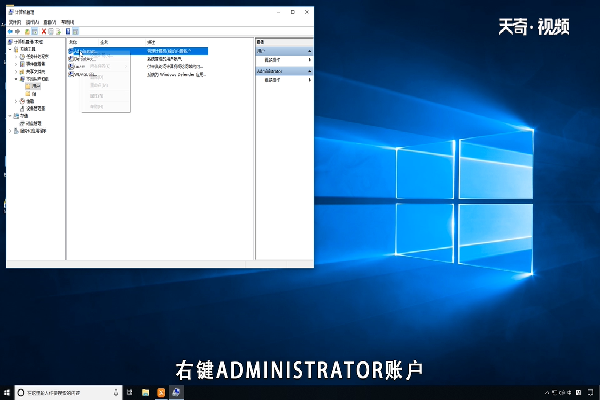Screen dimensions: 600x400
Task: Open the File (文件) menu
Action: 15,22
